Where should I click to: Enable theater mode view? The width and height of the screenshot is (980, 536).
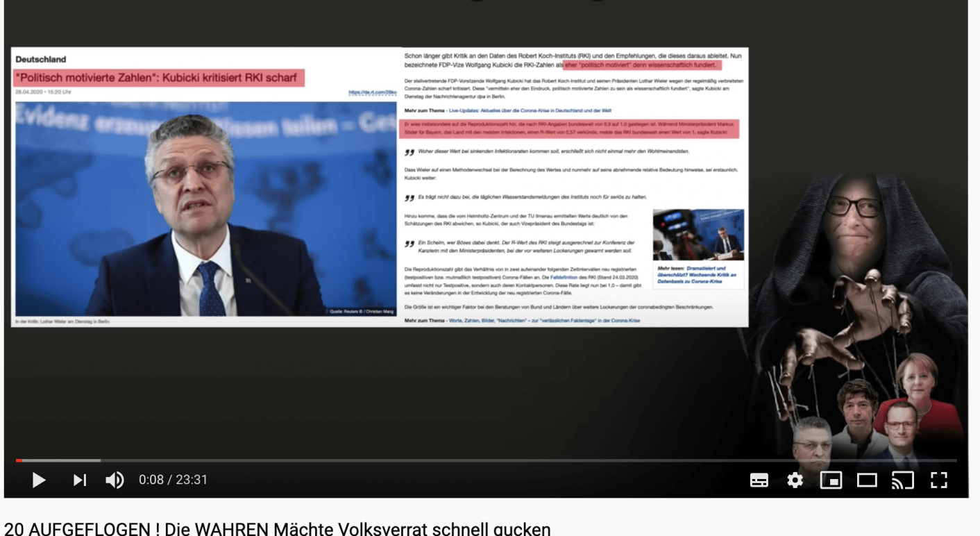coord(867,480)
